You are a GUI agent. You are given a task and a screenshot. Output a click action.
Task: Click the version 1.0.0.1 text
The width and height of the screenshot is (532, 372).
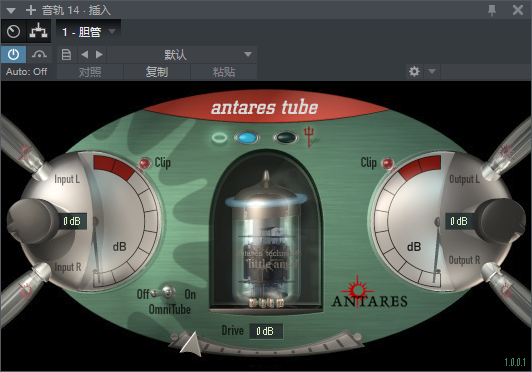click(515, 362)
